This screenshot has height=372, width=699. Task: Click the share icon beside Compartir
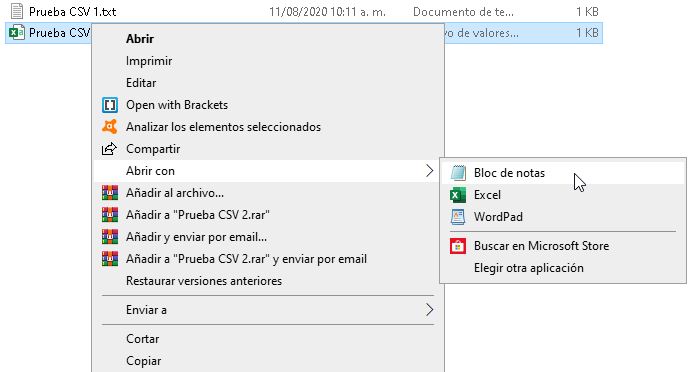110,149
